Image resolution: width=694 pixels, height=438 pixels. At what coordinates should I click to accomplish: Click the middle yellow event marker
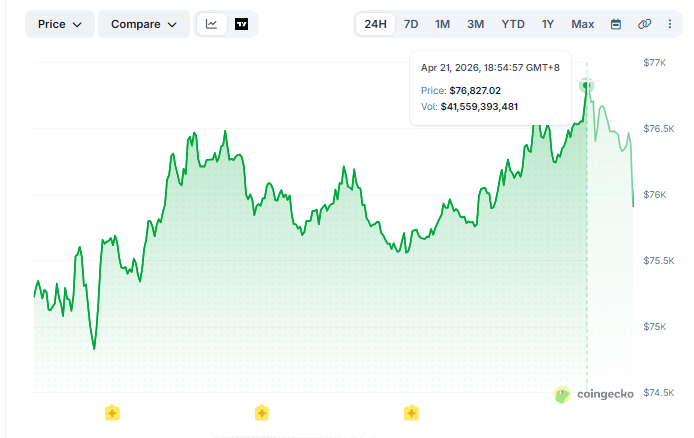tap(261, 412)
